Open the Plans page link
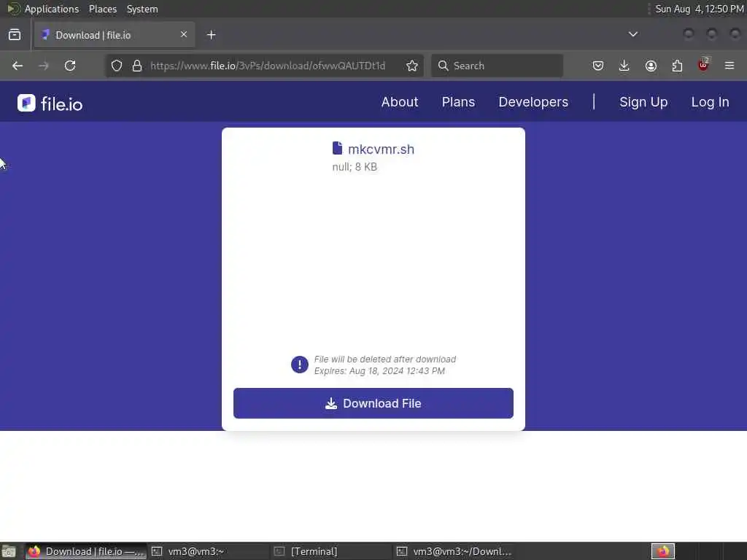Image resolution: width=747 pixels, height=560 pixels. click(x=458, y=102)
